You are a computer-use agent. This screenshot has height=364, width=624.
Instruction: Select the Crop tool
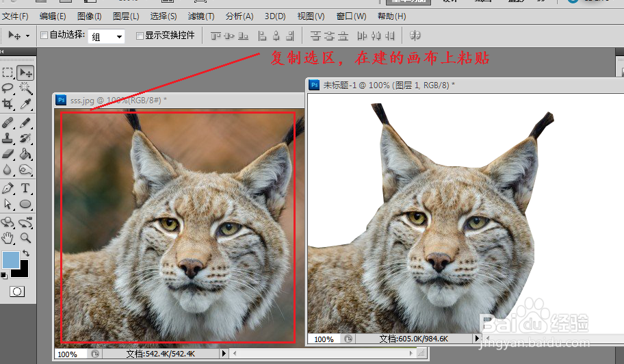click(x=8, y=104)
